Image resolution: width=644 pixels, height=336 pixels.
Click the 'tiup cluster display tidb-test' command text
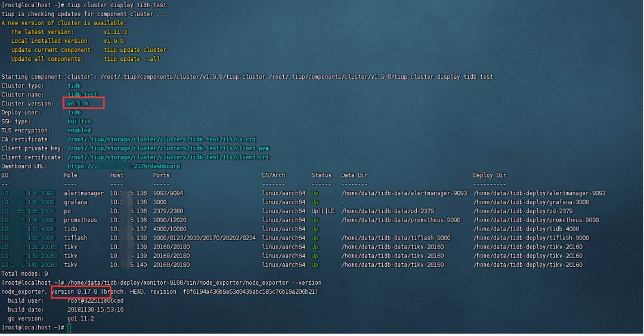(x=117, y=5)
